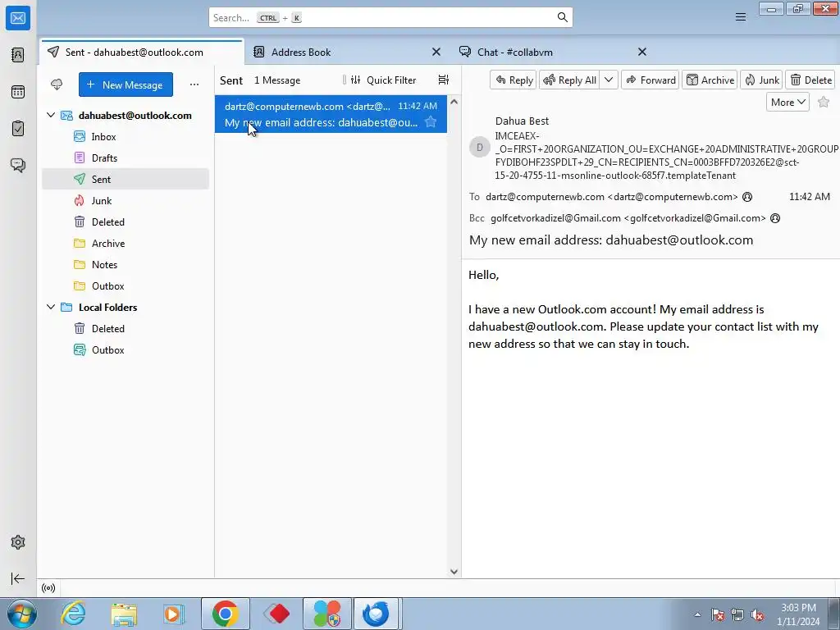Collapse the spaces toolbar

point(18,578)
